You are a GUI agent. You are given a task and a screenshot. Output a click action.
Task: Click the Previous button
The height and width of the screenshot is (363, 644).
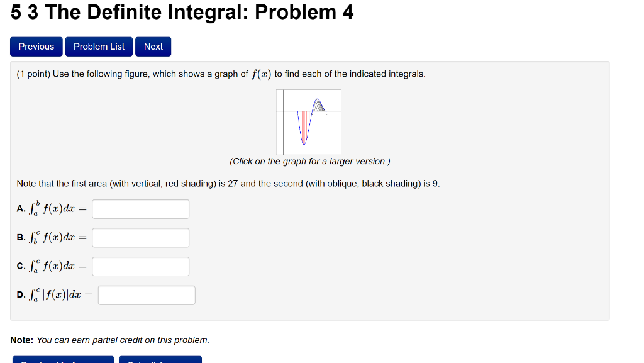[x=36, y=46]
